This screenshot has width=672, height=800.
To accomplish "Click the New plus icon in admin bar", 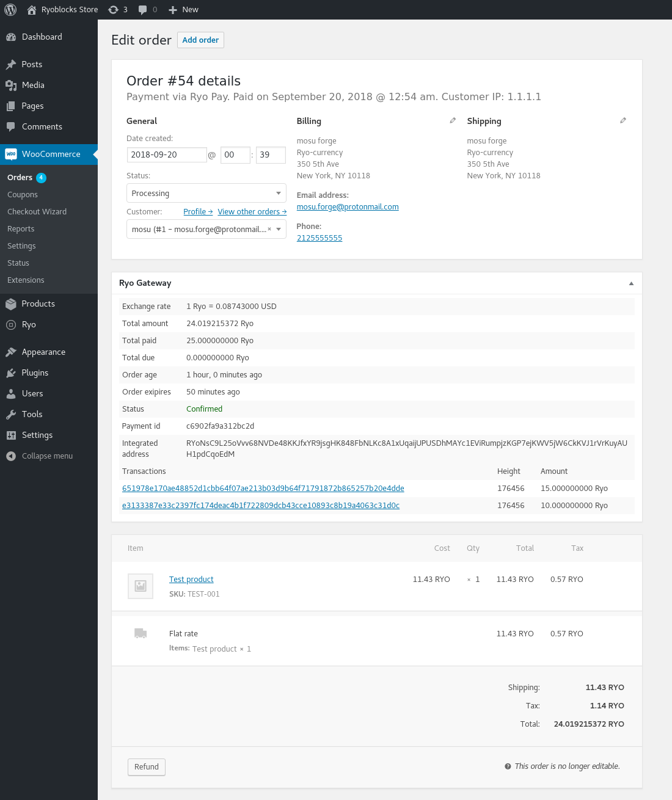I will click(173, 10).
